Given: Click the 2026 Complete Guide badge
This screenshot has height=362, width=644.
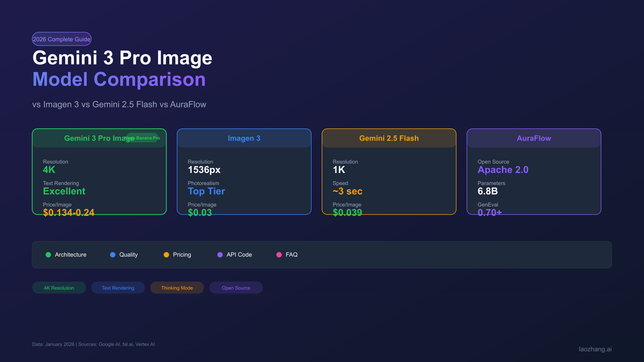Looking at the screenshot, I should click(62, 39).
